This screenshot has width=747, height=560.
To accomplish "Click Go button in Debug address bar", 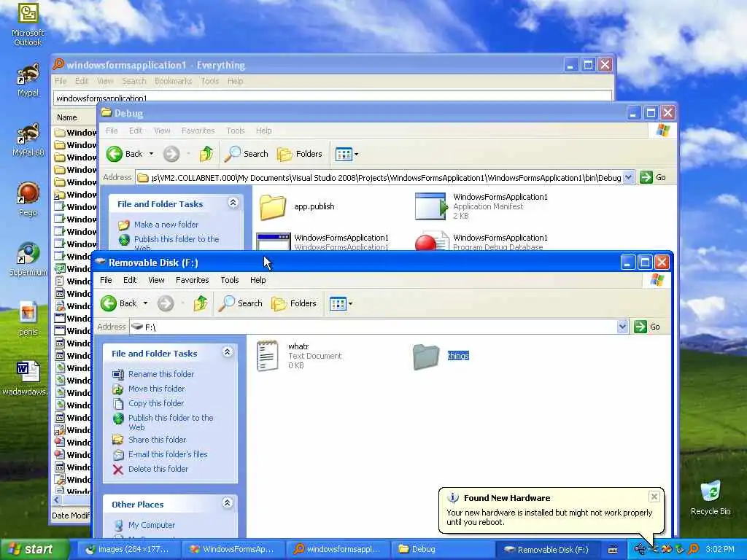I will tap(654, 177).
